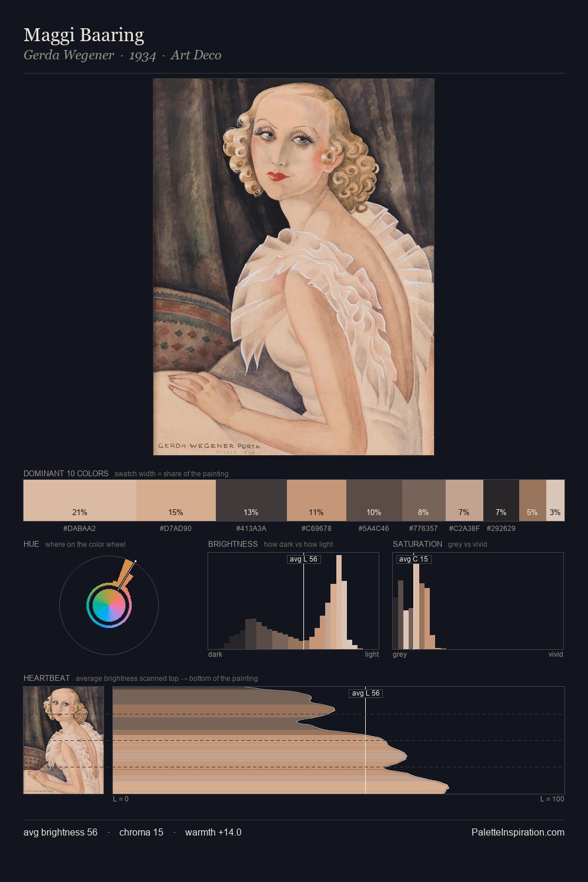Click the DOMINANT 10 COLORS heading

tap(66, 473)
